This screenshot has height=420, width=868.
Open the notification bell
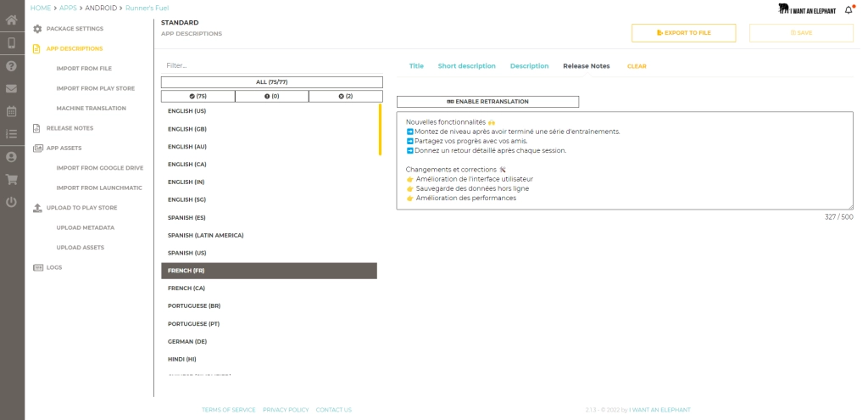coord(848,10)
